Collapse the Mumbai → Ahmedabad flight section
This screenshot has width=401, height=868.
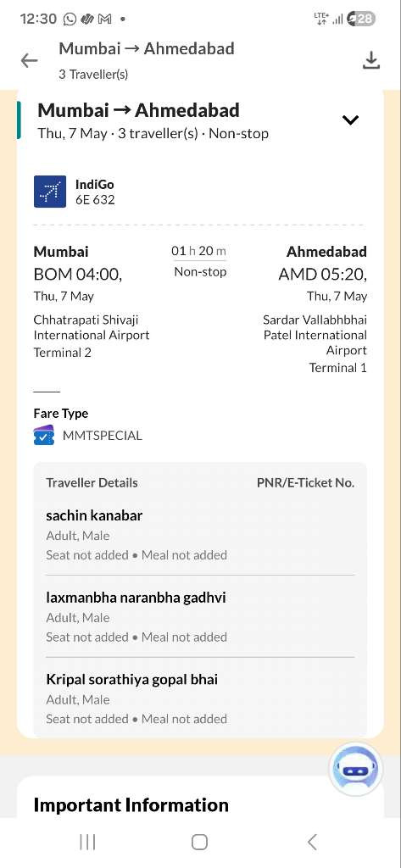(351, 120)
